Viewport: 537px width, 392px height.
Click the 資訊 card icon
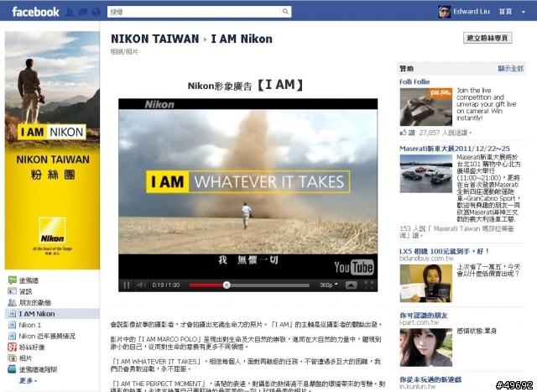[x=12, y=291]
